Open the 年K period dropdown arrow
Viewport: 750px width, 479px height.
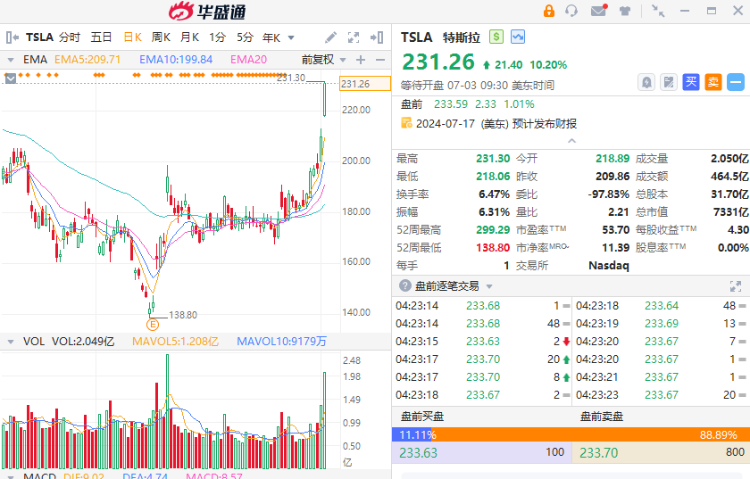click(x=291, y=38)
